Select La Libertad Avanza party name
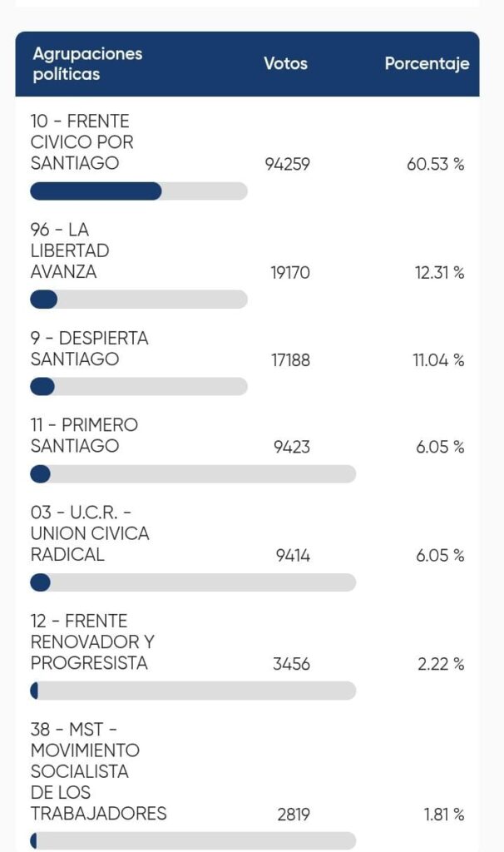 70,250
